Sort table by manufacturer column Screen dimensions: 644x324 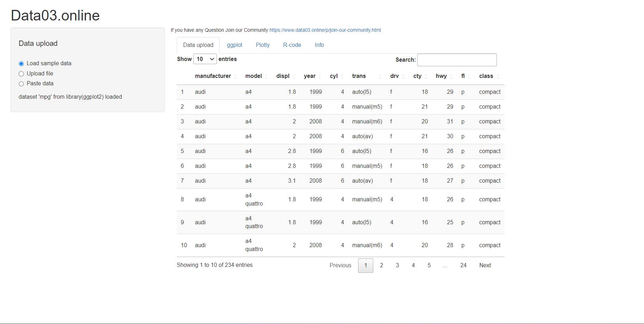216,76
